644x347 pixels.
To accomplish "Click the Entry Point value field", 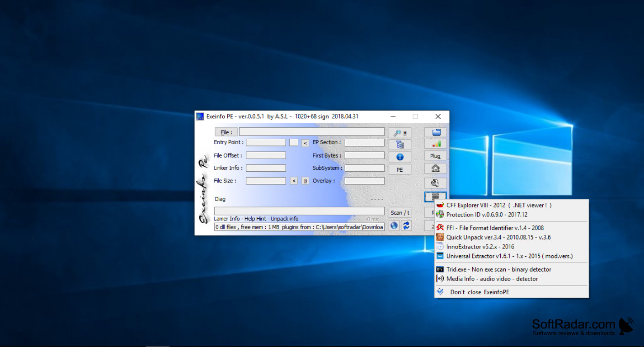I will (266, 142).
